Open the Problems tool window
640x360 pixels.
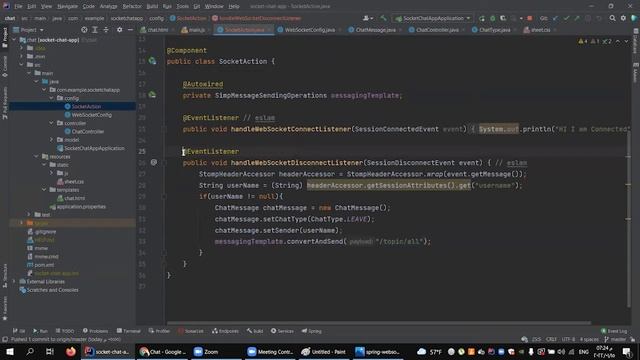point(96,331)
